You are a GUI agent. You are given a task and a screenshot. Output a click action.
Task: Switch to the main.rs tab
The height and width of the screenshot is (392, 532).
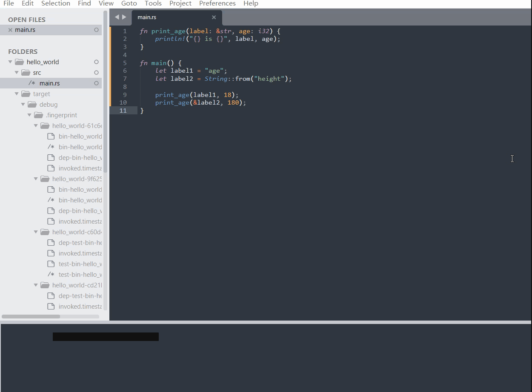tap(147, 17)
